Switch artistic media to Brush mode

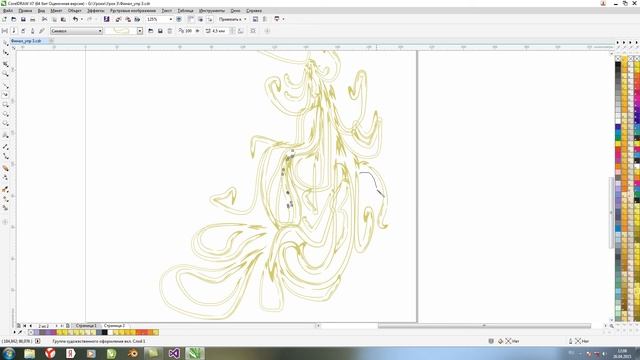click(14, 31)
